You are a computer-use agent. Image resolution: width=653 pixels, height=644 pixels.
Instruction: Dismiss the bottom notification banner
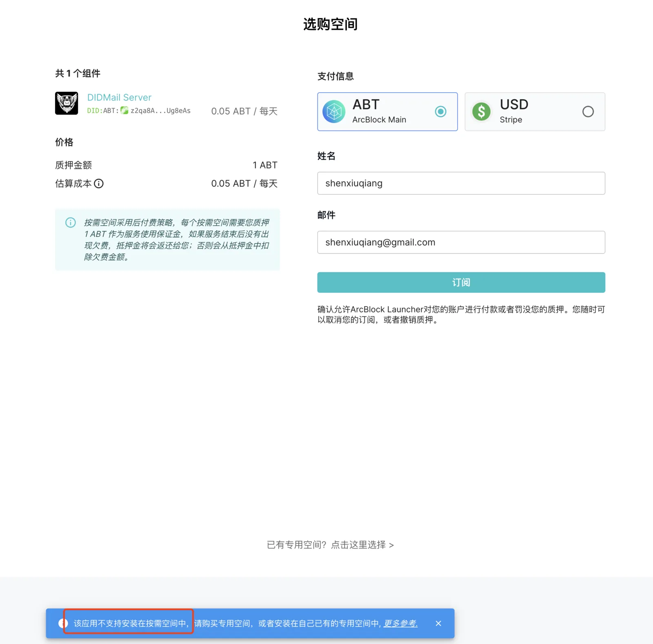click(x=438, y=623)
